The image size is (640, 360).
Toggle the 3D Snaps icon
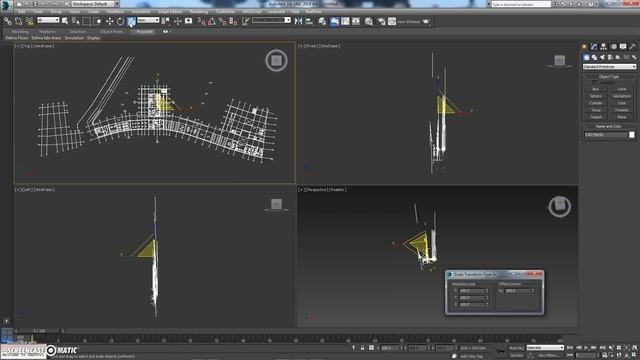[201, 21]
